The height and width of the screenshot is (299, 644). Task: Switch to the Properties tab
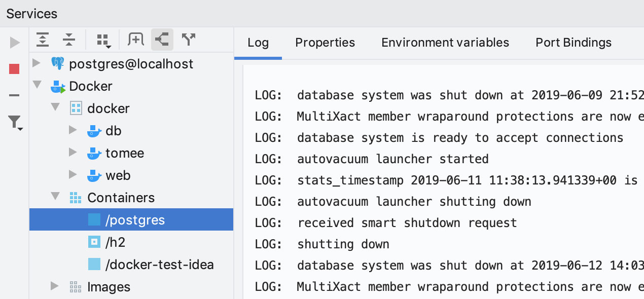[x=325, y=43]
